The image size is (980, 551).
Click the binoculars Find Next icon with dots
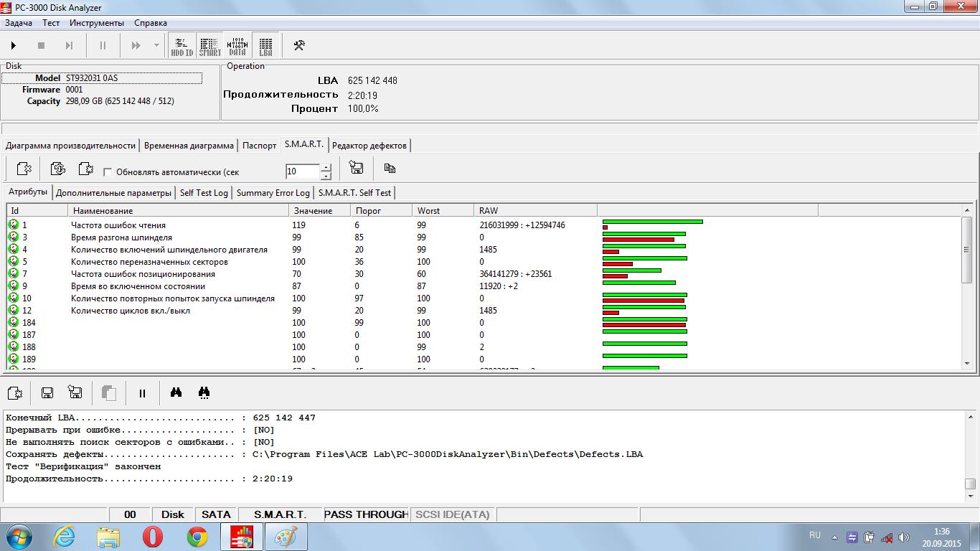click(203, 392)
